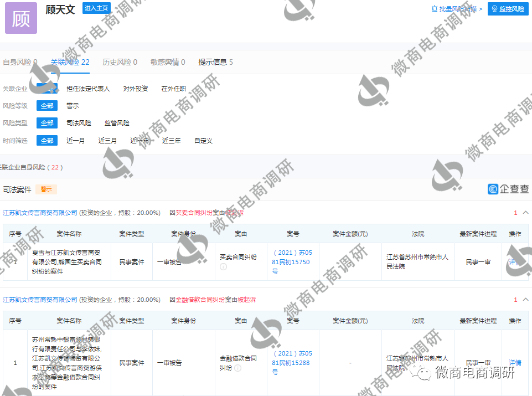532x396 pixels.
Task: Switch to 提示信息 5 tab
Action: click(x=215, y=62)
